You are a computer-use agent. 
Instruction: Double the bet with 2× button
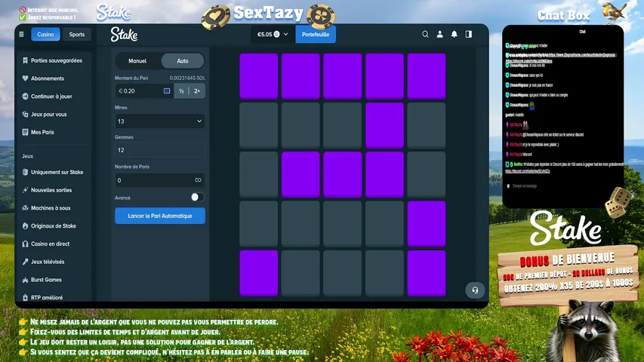coord(197,90)
